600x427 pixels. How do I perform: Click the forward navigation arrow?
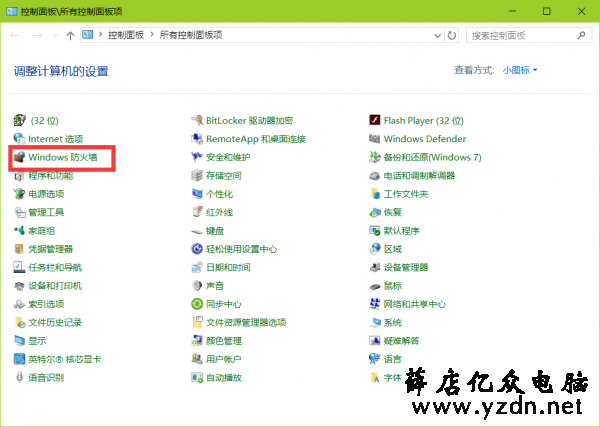[x=37, y=36]
